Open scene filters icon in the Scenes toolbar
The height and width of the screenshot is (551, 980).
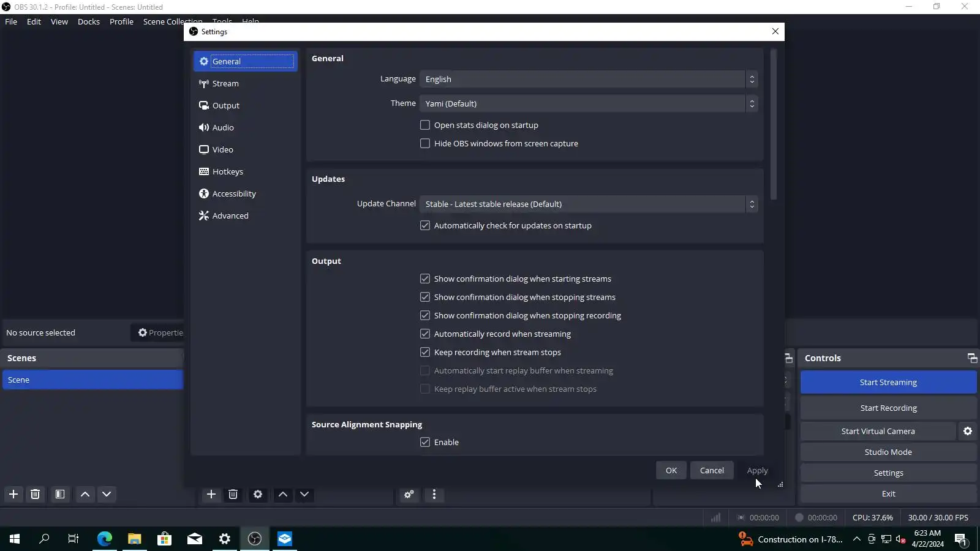60,494
